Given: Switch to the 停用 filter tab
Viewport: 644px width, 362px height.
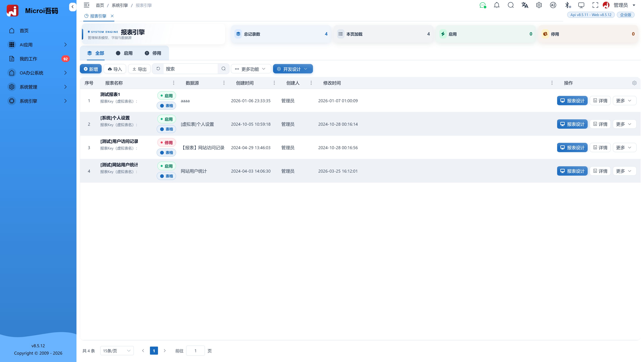Looking at the screenshot, I should click(x=153, y=53).
